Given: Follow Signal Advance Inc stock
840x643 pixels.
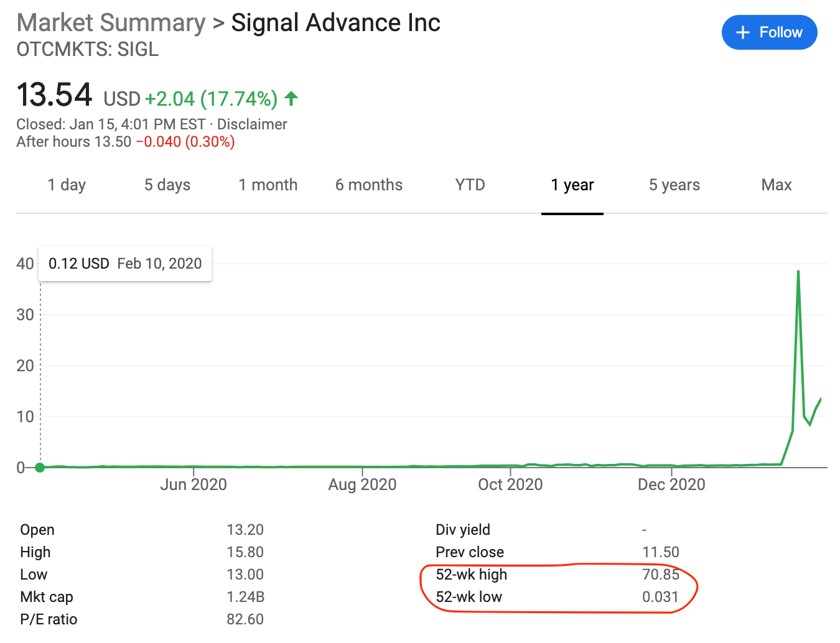Looking at the screenshot, I should point(770,32).
